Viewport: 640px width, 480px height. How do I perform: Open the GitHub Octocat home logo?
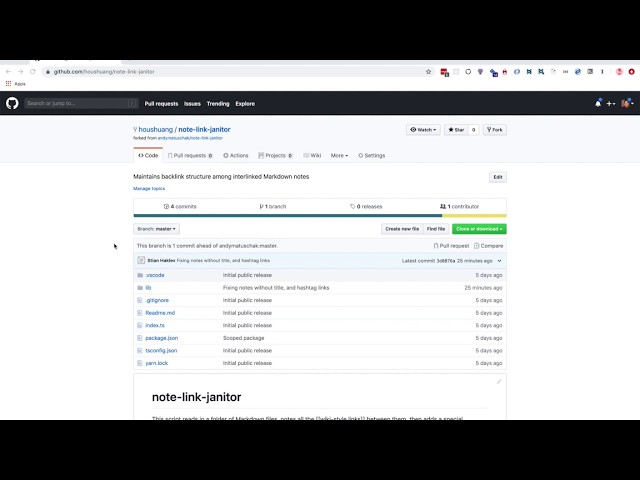point(12,103)
